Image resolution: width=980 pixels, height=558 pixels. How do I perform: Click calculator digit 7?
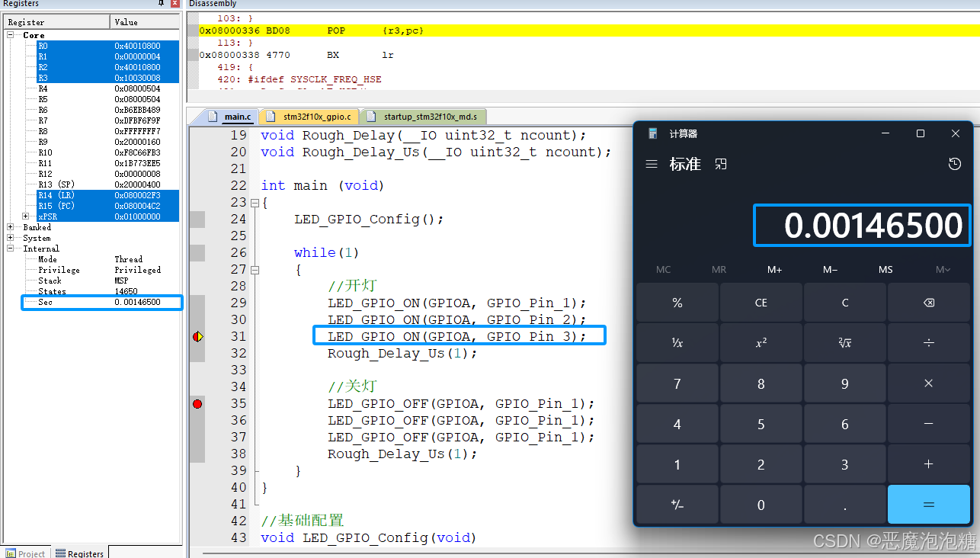pos(677,383)
